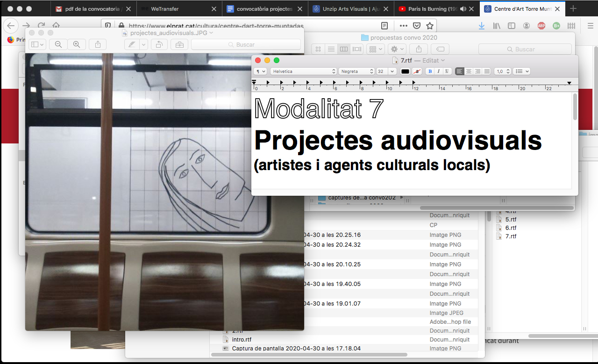The width and height of the screenshot is (598, 364).
Task: Open the markup pen options arrow in Preview
Action: coord(144,44)
